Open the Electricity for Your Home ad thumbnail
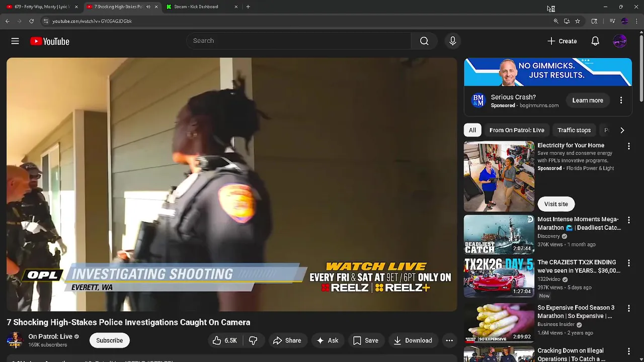The height and width of the screenshot is (362, 644). coord(499,176)
